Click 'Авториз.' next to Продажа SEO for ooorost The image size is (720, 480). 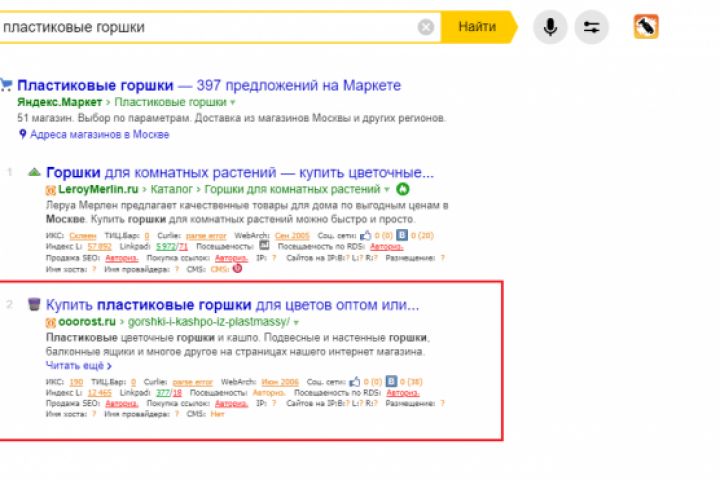click(122, 403)
